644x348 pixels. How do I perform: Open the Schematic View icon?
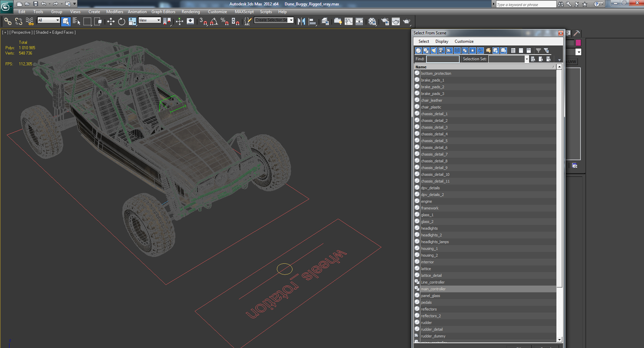(359, 21)
